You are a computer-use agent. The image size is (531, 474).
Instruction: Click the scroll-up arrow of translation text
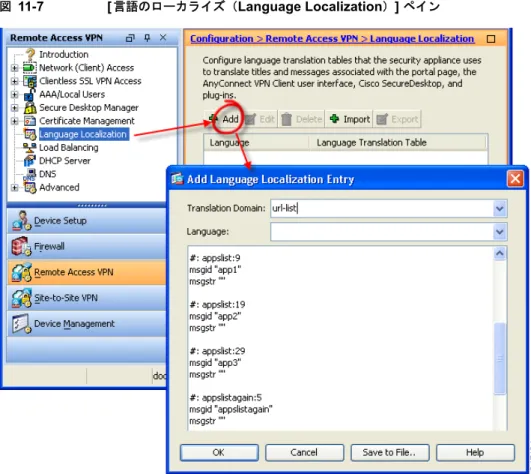[x=500, y=253]
